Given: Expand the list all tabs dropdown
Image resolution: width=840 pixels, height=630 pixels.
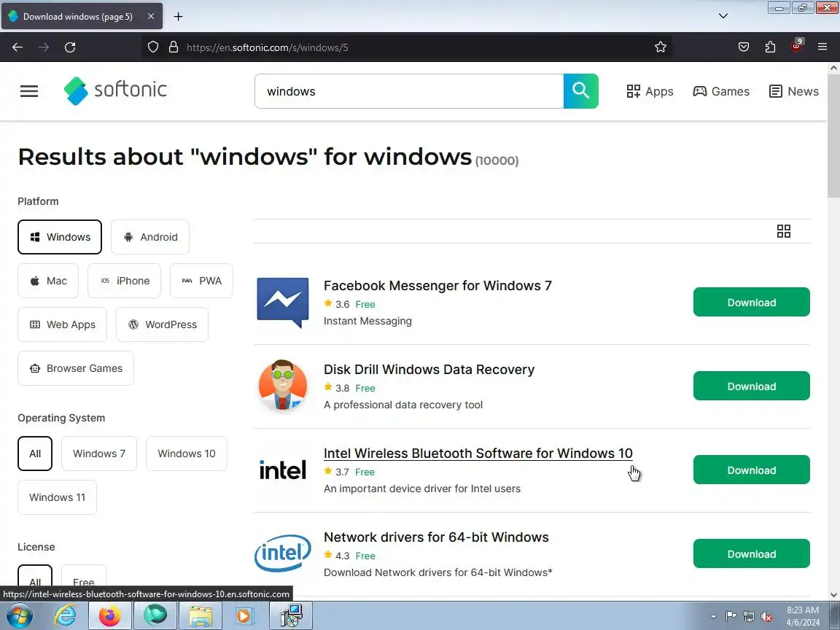Looking at the screenshot, I should (723, 16).
